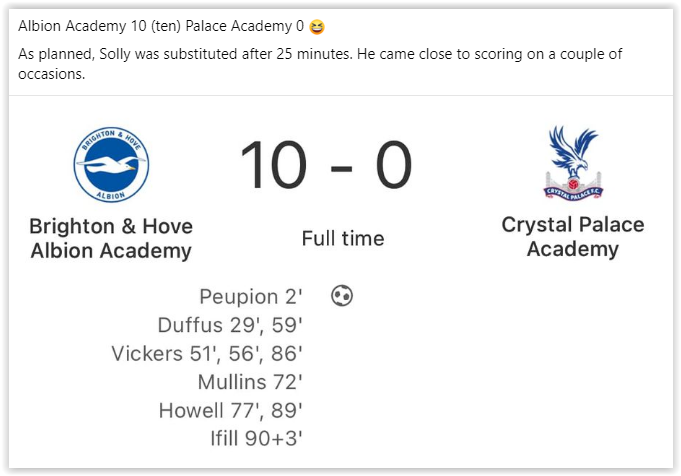Click the football goal icon
Screen dimensions: 681x476
pyautogui.click(x=342, y=296)
